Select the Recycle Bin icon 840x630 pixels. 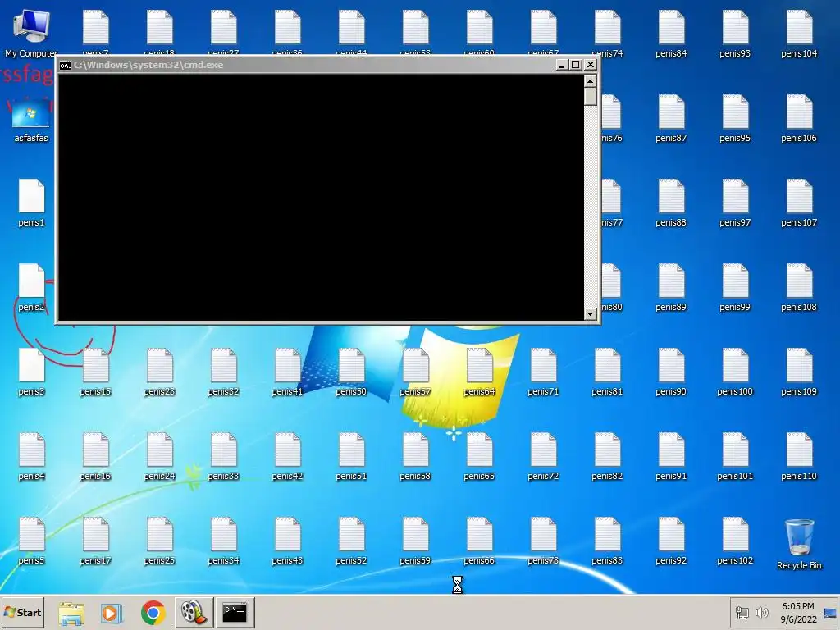(x=799, y=544)
